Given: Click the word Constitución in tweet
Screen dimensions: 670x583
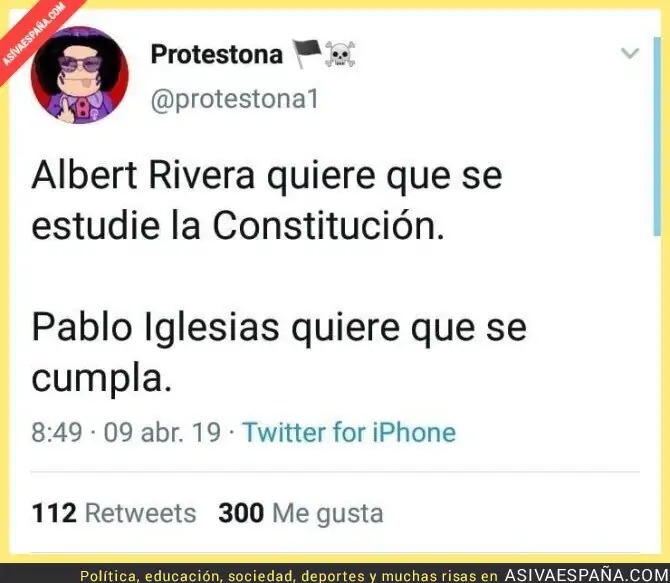Looking at the screenshot, I should (328, 226).
